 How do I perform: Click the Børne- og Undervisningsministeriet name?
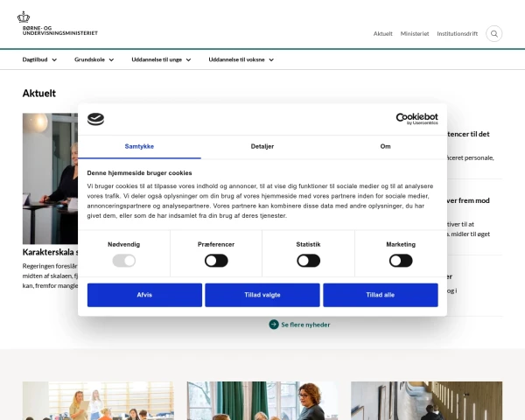click(60, 31)
